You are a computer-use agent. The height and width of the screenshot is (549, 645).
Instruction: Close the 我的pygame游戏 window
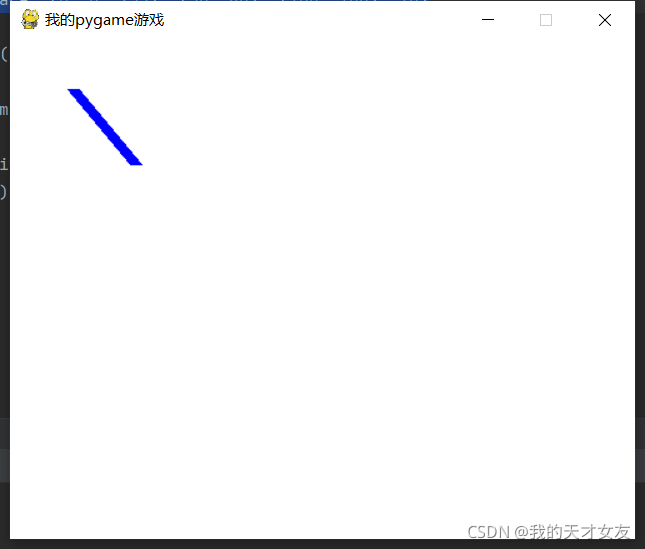click(605, 20)
